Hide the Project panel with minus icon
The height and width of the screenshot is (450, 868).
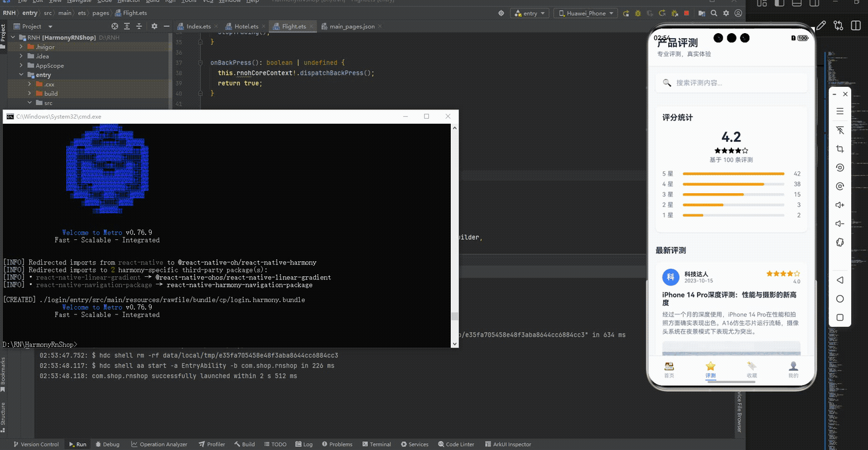pyautogui.click(x=166, y=26)
